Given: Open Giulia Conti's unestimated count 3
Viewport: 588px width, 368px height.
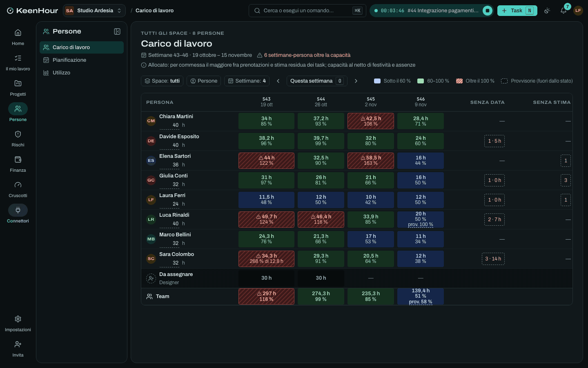Looking at the screenshot, I should [566, 180].
